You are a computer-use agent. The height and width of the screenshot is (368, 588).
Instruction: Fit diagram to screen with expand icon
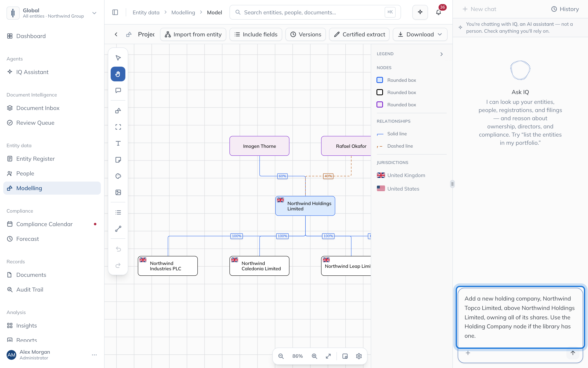point(328,356)
